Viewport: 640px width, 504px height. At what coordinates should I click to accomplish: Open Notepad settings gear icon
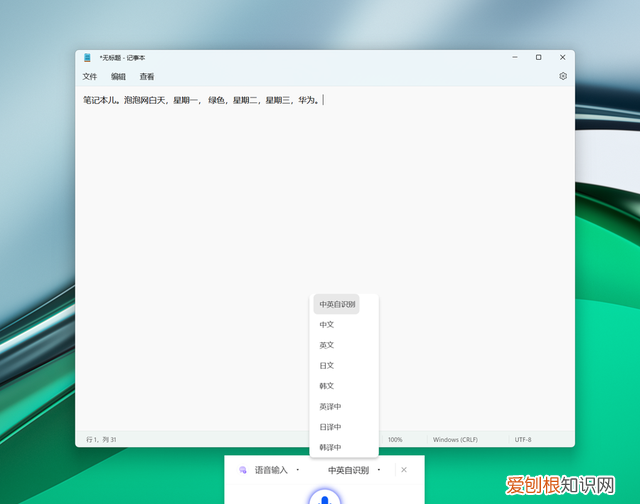coord(563,76)
